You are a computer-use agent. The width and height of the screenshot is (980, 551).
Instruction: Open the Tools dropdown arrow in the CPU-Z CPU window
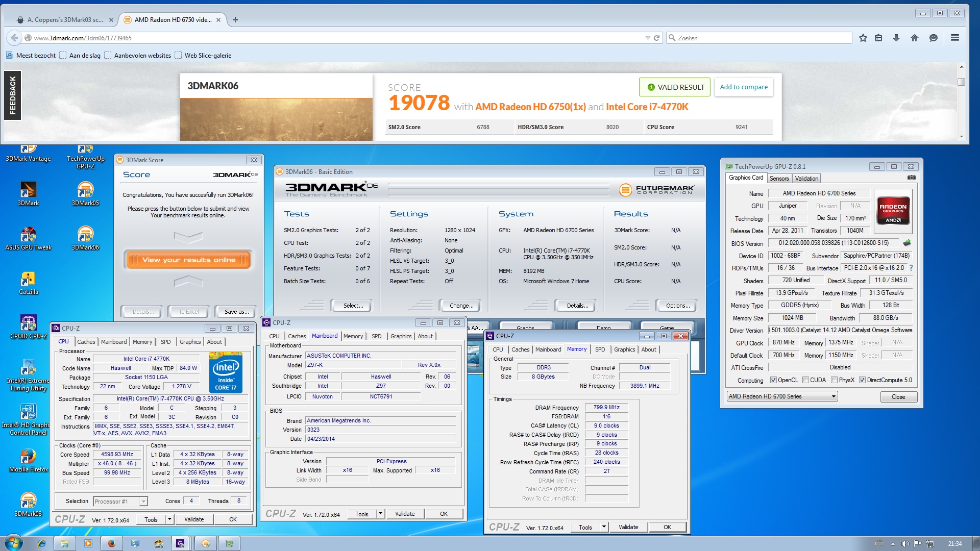(169, 519)
